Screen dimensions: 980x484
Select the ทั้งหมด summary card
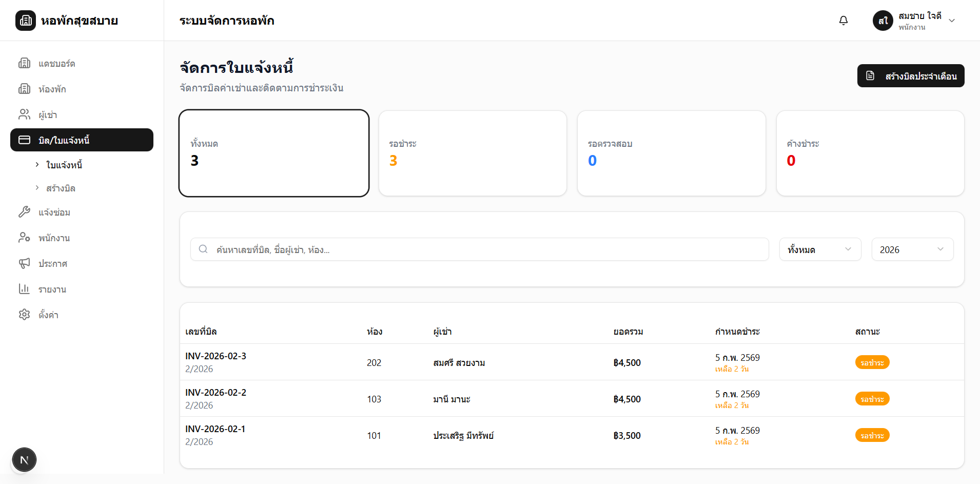coord(274,153)
